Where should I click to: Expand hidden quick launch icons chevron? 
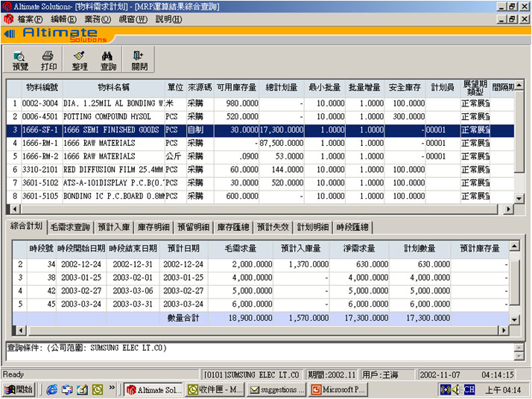pyautogui.click(x=112, y=389)
